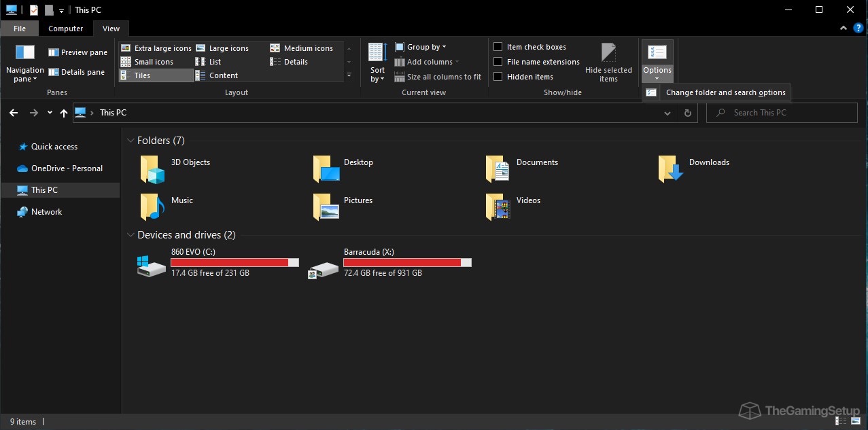Screen dimensions: 868x430
Task: Click the 860 EVO usage bar
Action: 235,262
